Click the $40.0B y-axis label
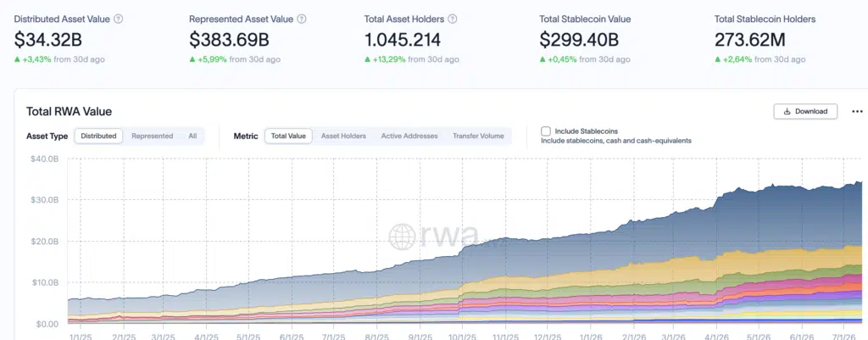868x340 pixels. click(x=44, y=159)
